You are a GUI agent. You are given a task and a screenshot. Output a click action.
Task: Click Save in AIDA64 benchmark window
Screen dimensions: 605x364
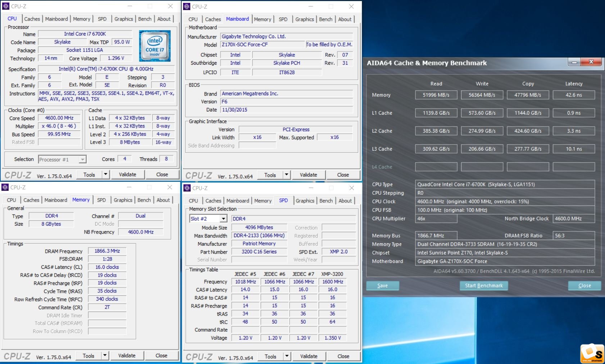click(383, 286)
